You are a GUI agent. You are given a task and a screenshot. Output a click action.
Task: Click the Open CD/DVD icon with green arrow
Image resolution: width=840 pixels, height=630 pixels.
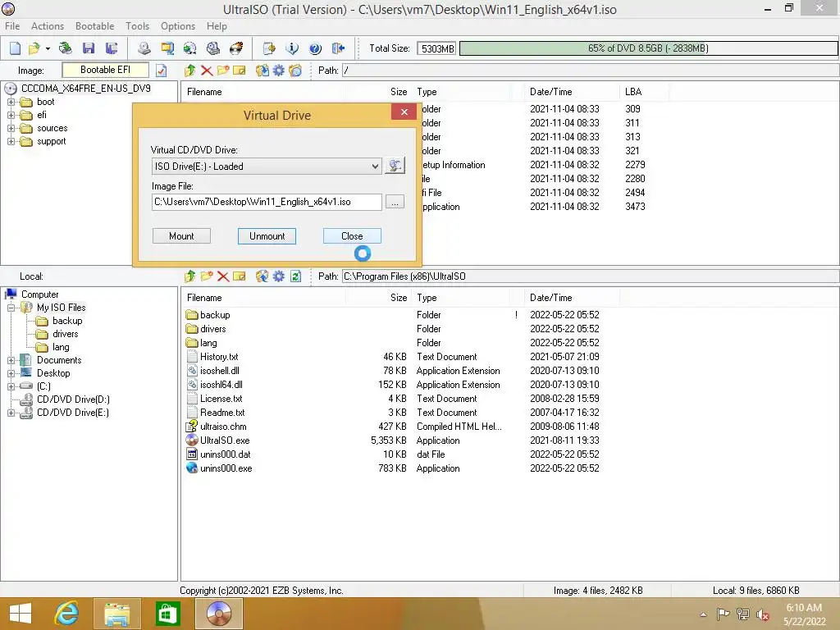pos(66,48)
